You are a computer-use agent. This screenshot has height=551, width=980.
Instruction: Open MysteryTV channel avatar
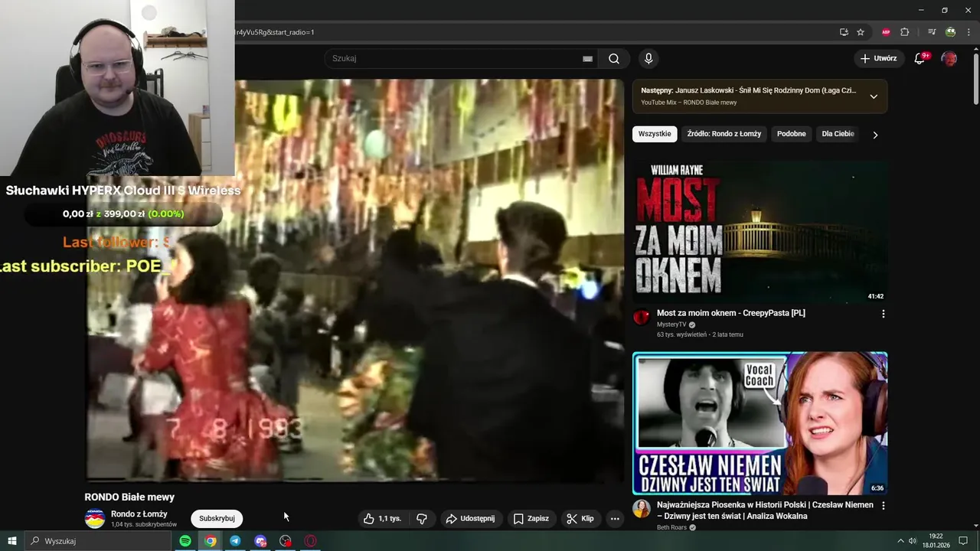point(642,317)
